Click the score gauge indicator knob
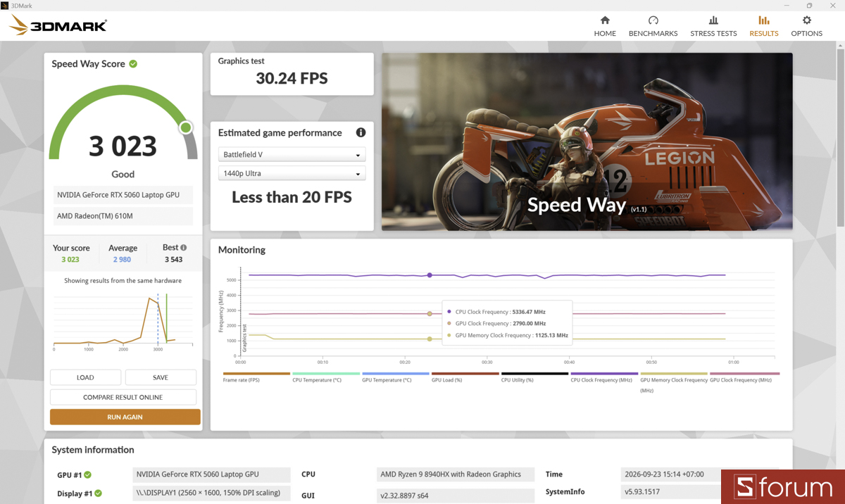The width and height of the screenshot is (845, 504). point(186,127)
